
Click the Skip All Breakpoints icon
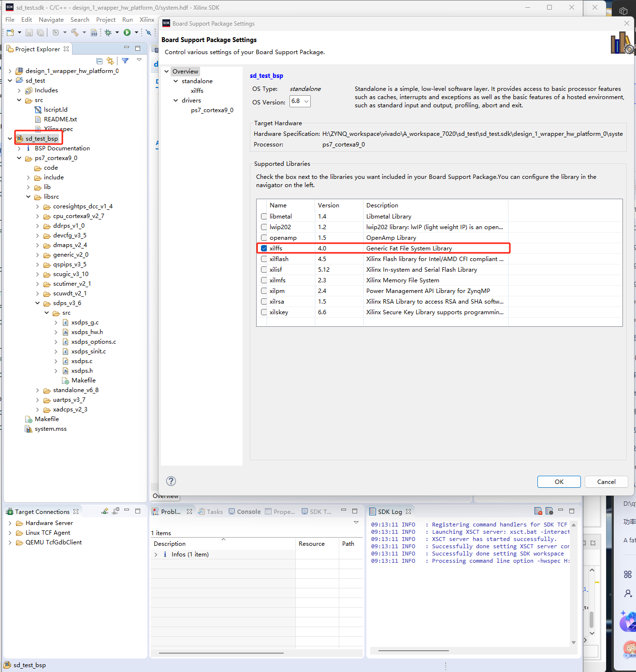pos(148,32)
